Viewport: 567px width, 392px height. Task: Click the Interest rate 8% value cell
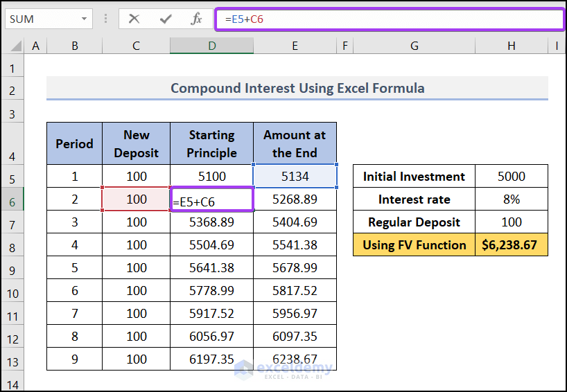click(x=511, y=199)
